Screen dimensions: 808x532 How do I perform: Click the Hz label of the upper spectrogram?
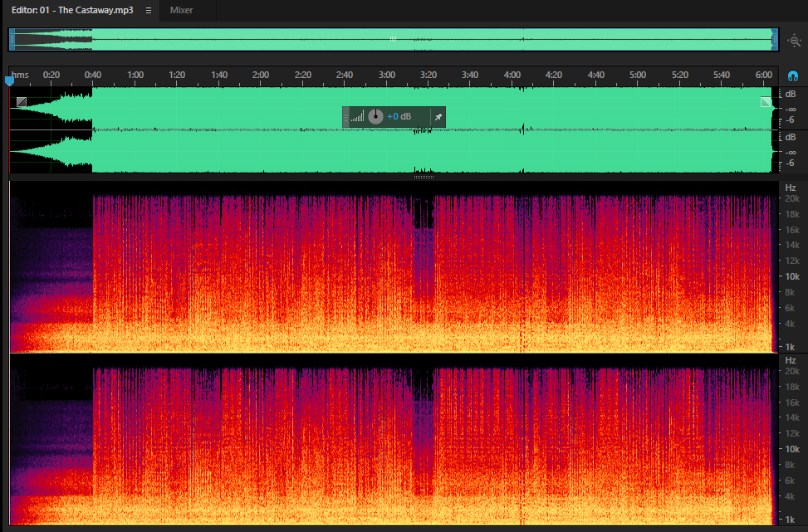point(791,188)
